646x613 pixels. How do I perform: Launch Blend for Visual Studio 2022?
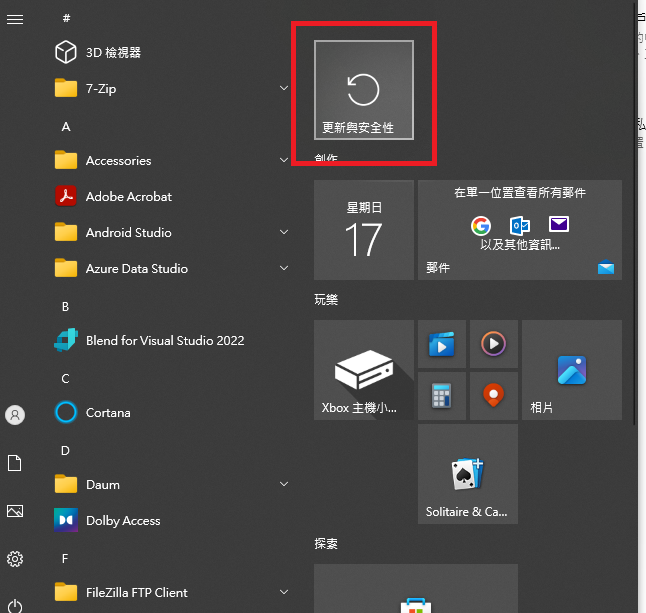(171, 340)
